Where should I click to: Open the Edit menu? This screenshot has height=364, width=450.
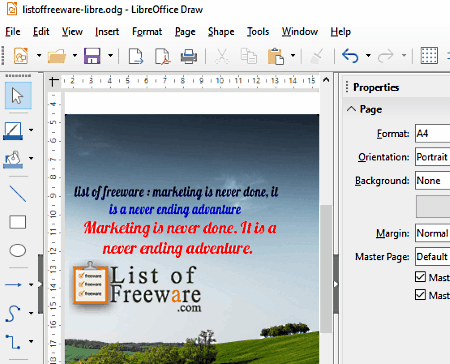tap(41, 32)
